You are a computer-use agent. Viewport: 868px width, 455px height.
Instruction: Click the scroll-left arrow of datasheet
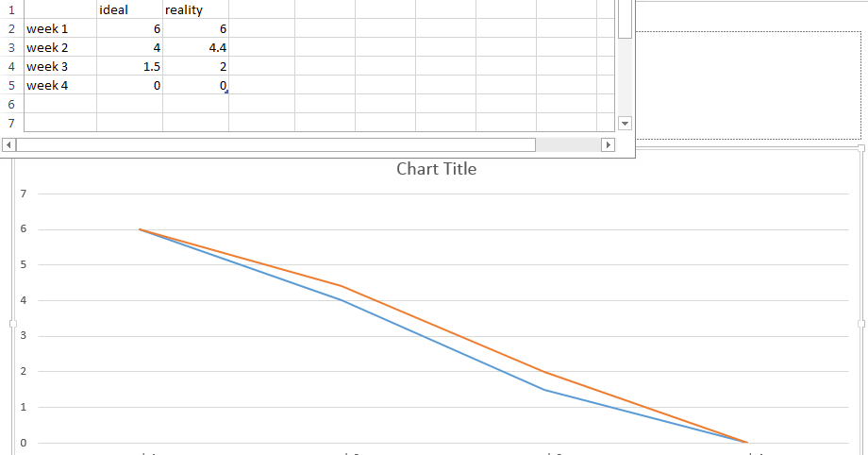9,145
